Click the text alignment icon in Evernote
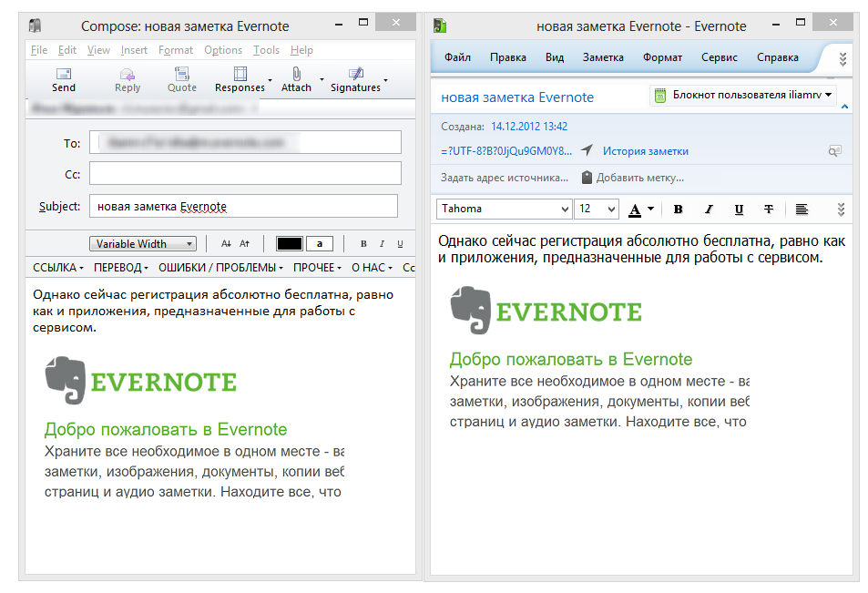Image resolution: width=868 pixels, height=593 pixels. pyautogui.click(x=802, y=210)
